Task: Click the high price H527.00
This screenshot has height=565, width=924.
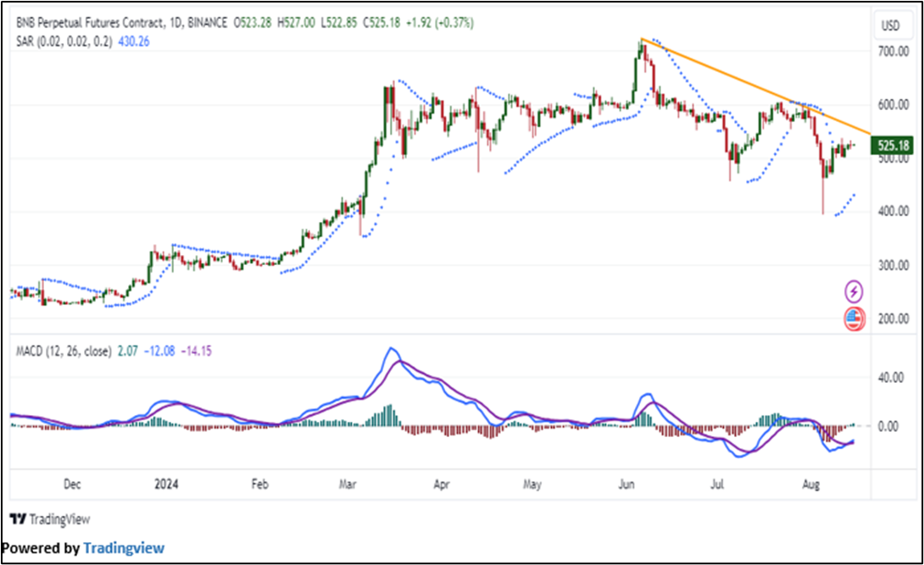Action: (x=296, y=23)
